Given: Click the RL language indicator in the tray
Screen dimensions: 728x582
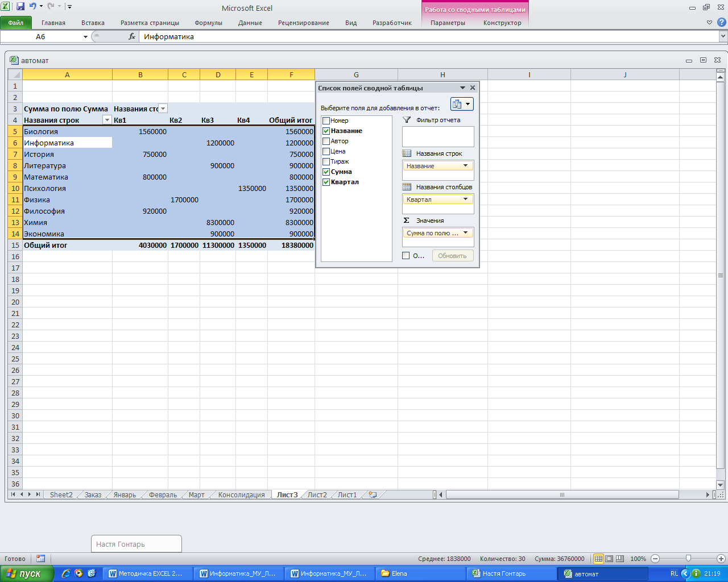Looking at the screenshot, I should click(674, 573).
